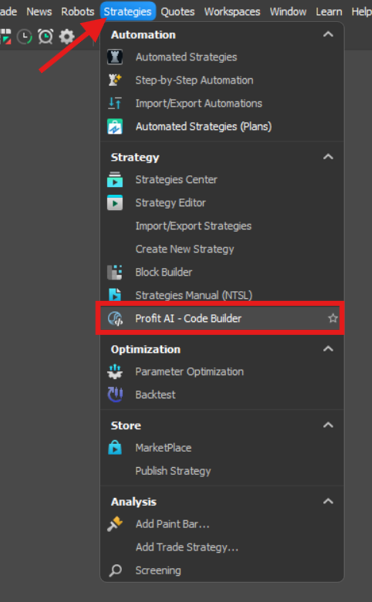The width and height of the screenshot is (372, 602).
Task: Favorite Profit AI - Code Builder with star
Action: [x=333, y=318]
